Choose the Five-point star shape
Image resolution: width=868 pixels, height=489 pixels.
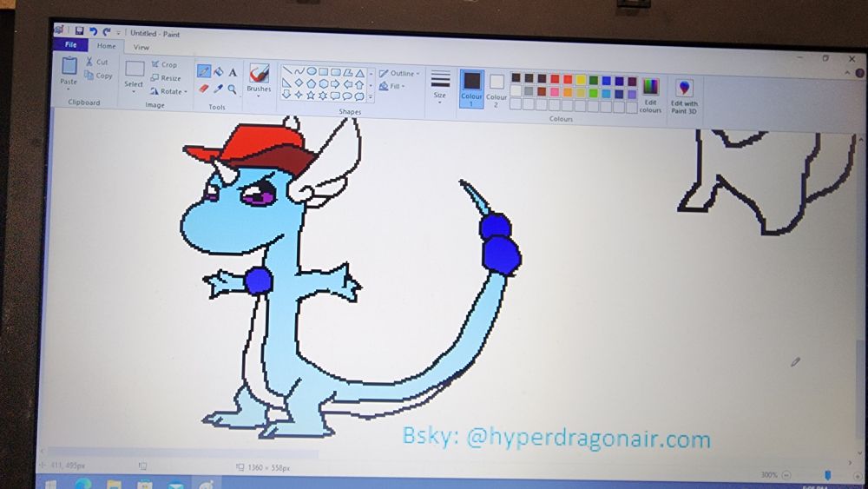311,96
